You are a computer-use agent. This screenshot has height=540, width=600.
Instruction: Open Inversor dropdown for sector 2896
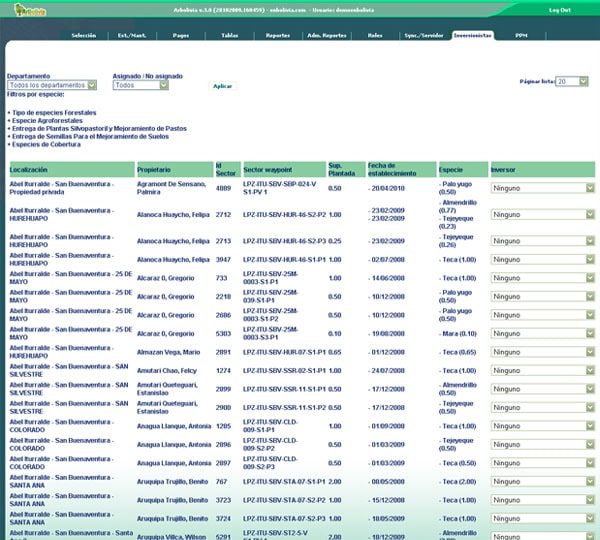point(543,444)
